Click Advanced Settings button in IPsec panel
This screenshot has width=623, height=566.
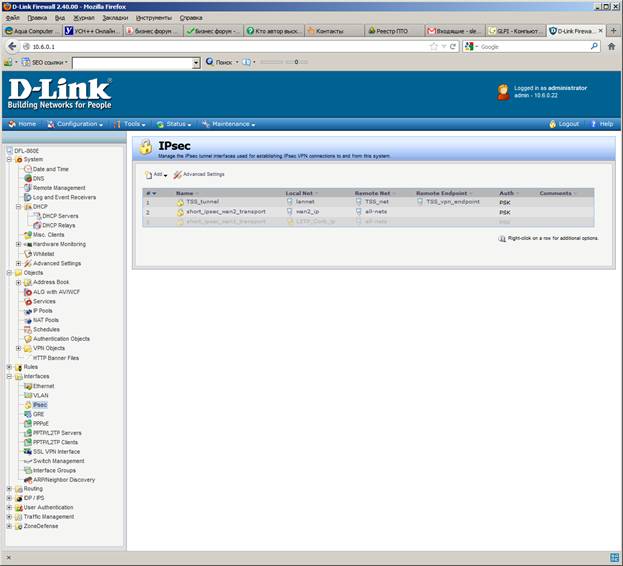click(x=199, y=175)
